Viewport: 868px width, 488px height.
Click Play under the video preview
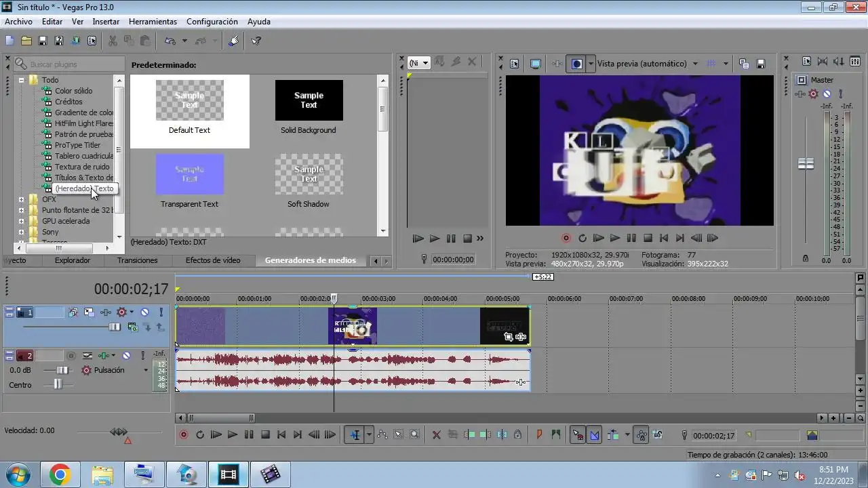point(615,239)
